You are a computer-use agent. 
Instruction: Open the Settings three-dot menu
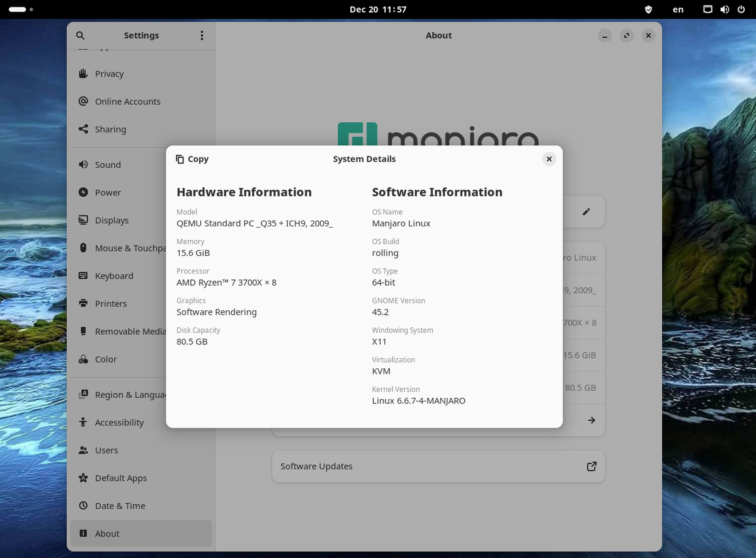(202, 35)
